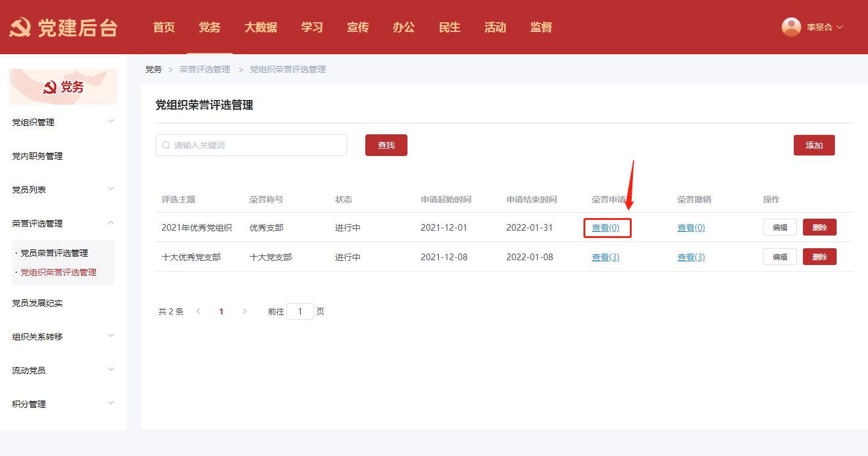Screen dimensions: 868x456
Task: Edit the 2021年优秀党组织 entry
Action: pyautogui.click(x=779, y=227)
